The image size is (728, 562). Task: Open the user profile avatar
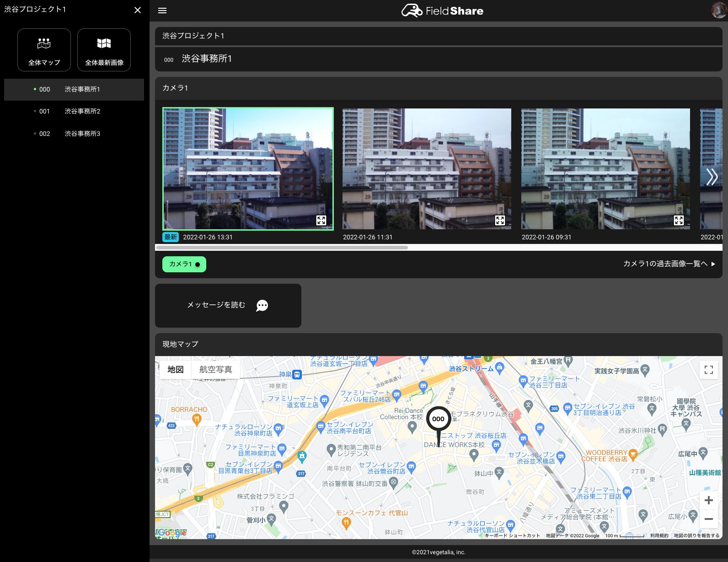719,10
